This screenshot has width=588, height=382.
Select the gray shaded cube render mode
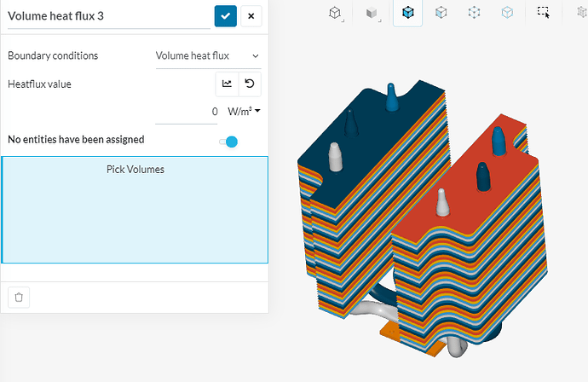point(372,13)
